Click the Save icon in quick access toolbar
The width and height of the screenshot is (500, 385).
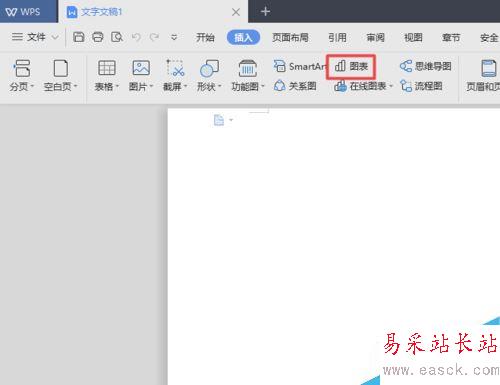[x=78, y=37]
